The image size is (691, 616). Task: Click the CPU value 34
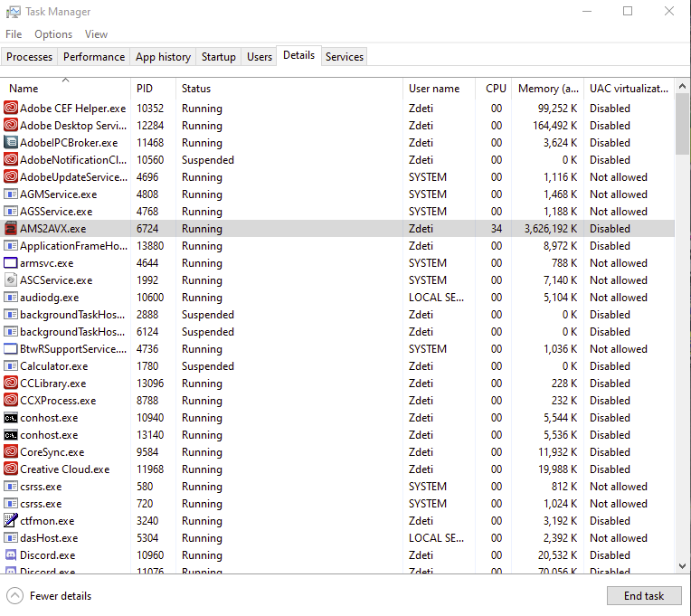click(497, 229)
